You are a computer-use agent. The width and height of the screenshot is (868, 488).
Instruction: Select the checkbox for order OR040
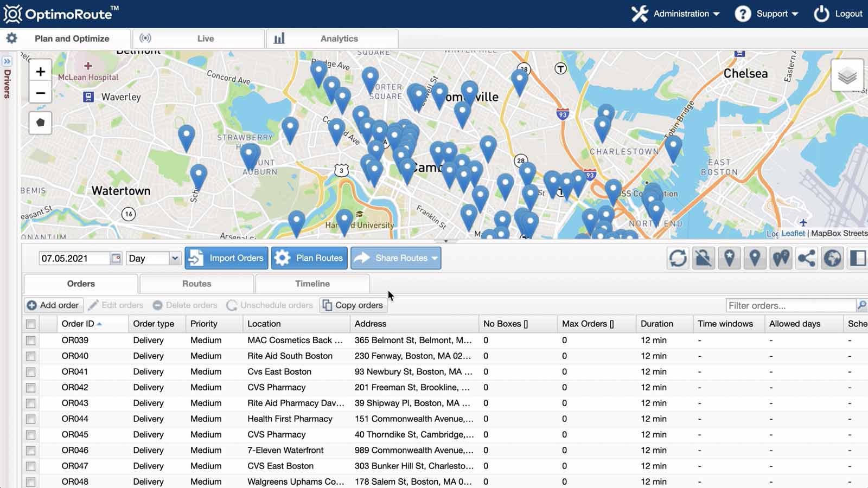coord(31,356)
